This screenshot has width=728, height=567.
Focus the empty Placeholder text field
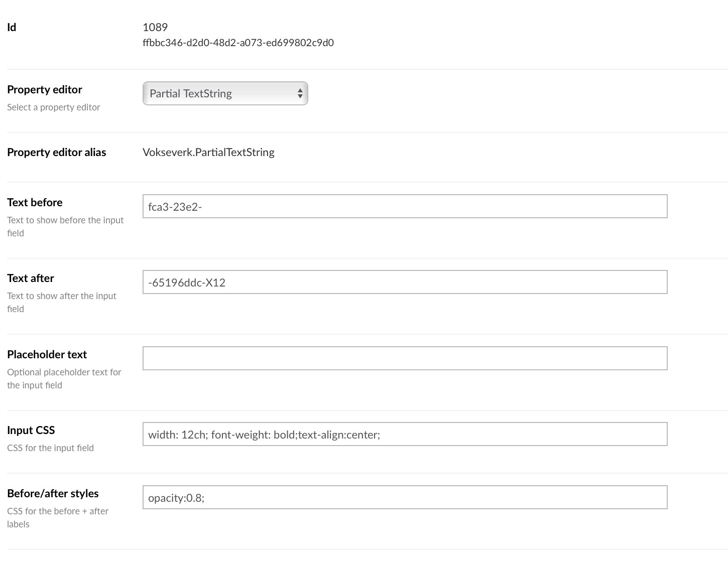tap(405, 358)
